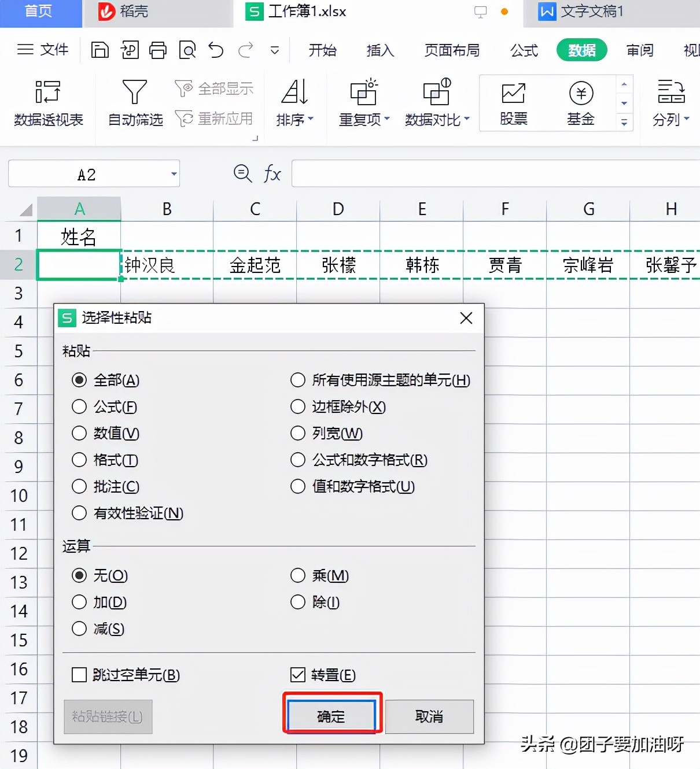Screen dimensions: 700x769
Task: Toggle the Transpose (转置) checkbox
Action: point(298,675)
